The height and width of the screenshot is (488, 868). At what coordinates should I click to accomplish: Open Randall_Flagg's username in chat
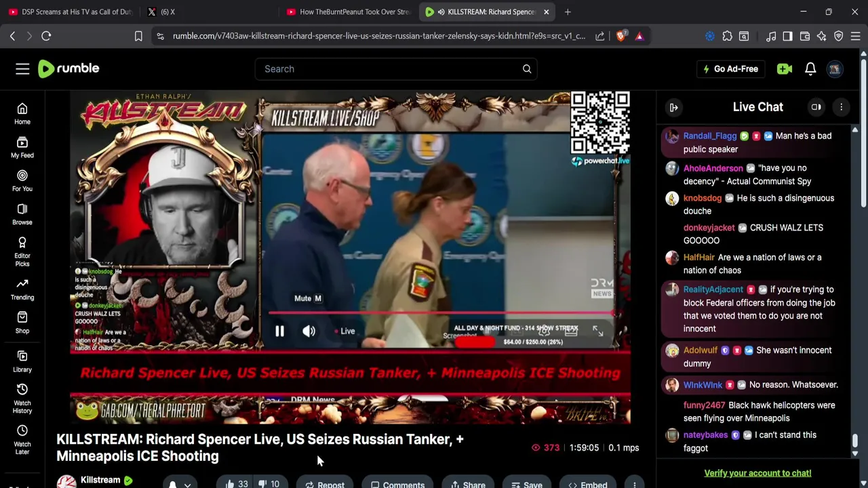710,136
